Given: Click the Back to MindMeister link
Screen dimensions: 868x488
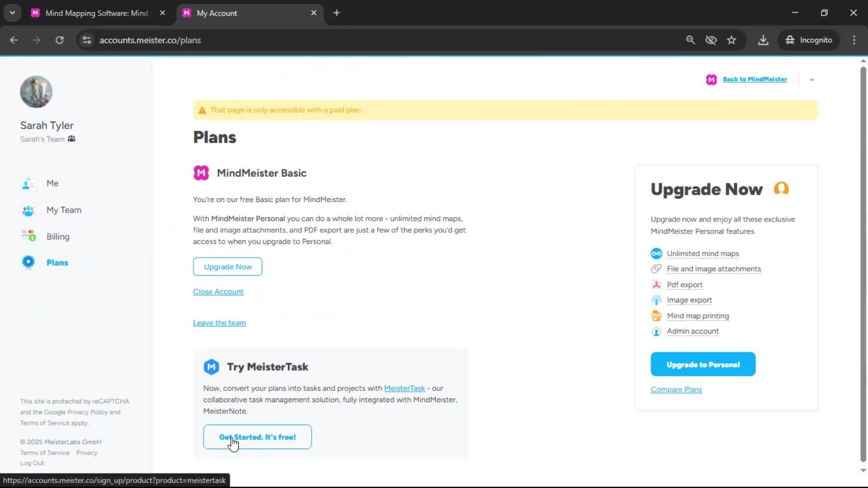Looking at the screenshot, I should 755,79.
